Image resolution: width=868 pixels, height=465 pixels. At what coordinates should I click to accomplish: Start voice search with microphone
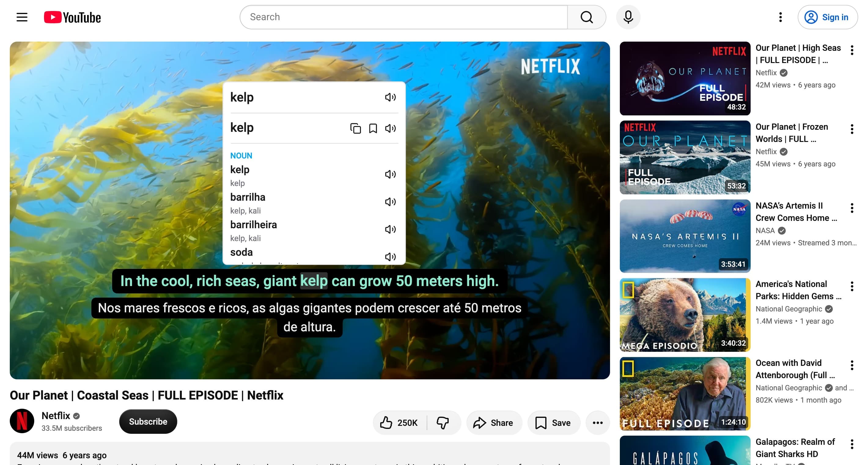point(628,17)
